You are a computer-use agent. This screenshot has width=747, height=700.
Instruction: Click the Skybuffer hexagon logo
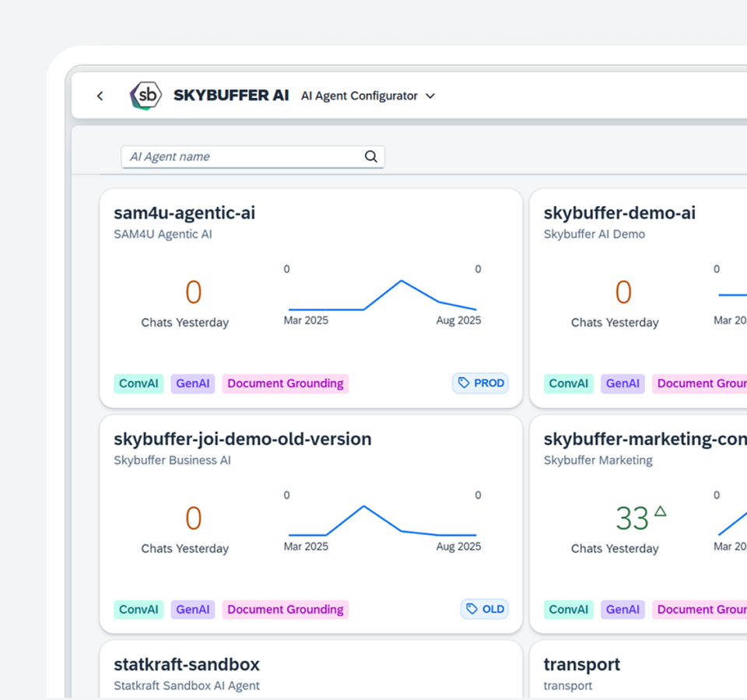[146, 96]
